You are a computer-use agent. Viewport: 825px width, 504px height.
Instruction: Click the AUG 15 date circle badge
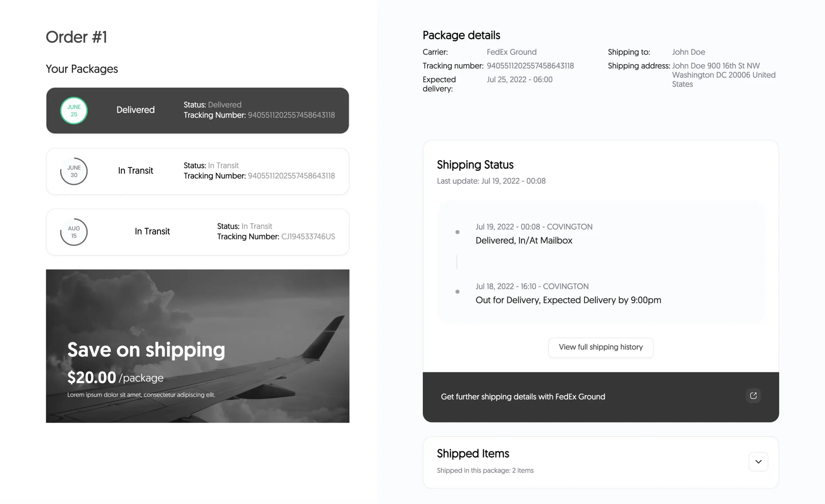coord(74,232)
